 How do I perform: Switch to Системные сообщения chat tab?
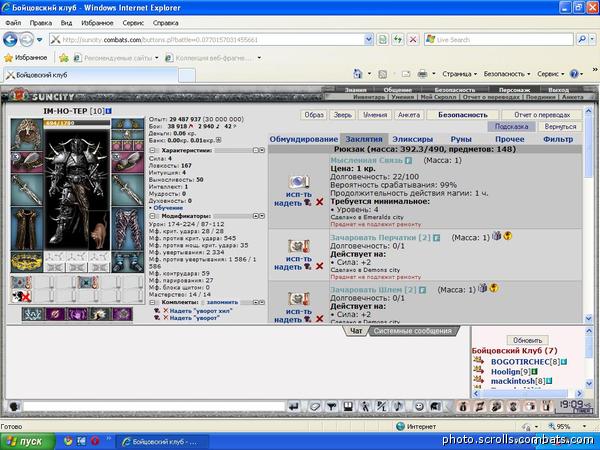tap(413, 331)
